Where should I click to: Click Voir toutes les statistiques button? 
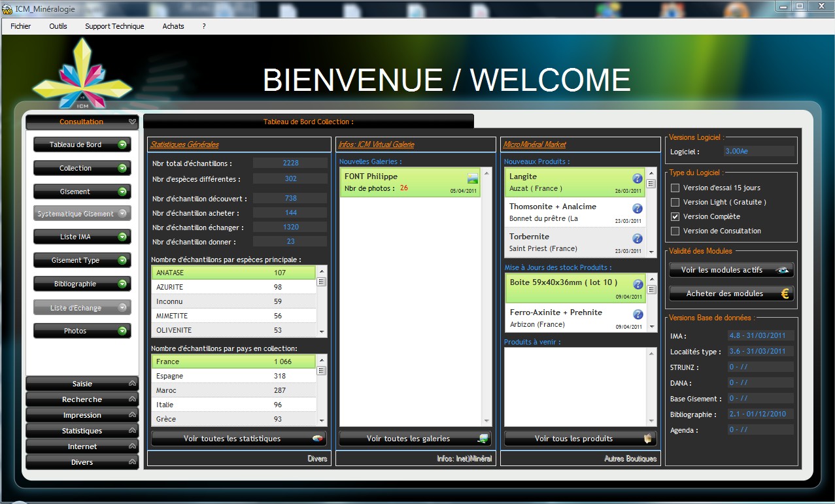coord(239,439)
